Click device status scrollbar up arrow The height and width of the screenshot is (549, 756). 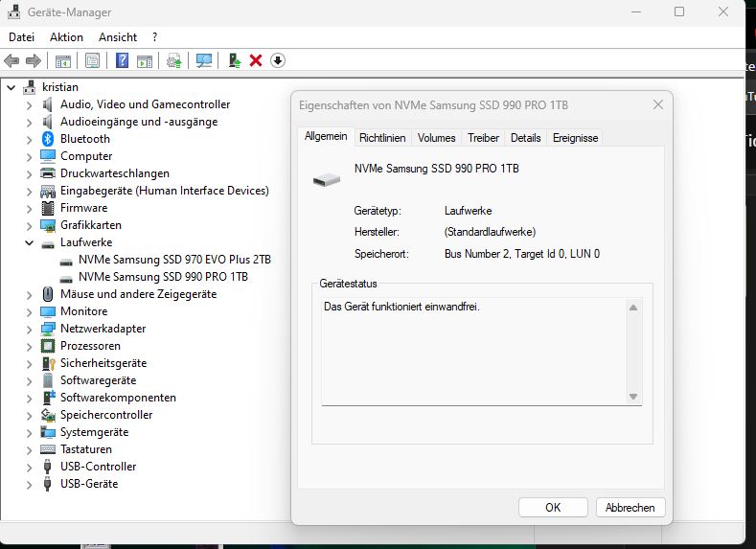633,308
